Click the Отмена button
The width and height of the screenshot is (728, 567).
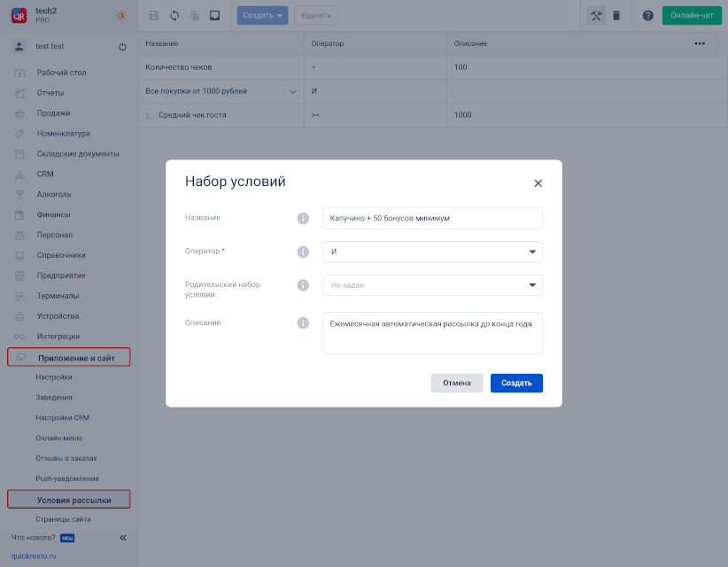pyautogui.click(x=457, y=383)
